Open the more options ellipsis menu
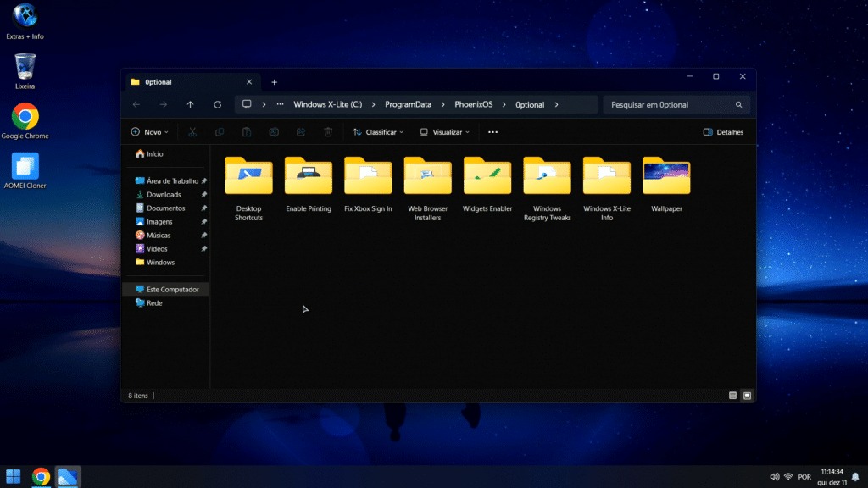Viewport: 868px width, 488px height. [x=492, y=132]
